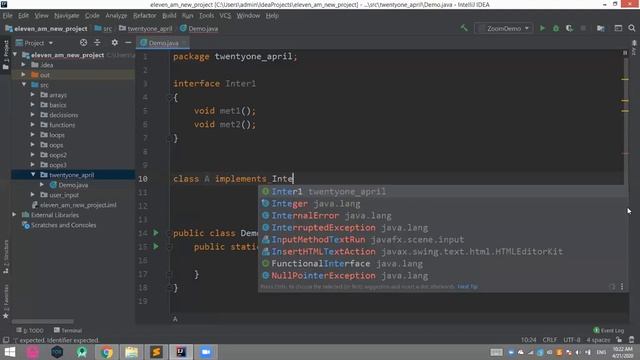Open the TODO tool window tab
The height and width of the screenshot is (360, 640).
(30, 330)
